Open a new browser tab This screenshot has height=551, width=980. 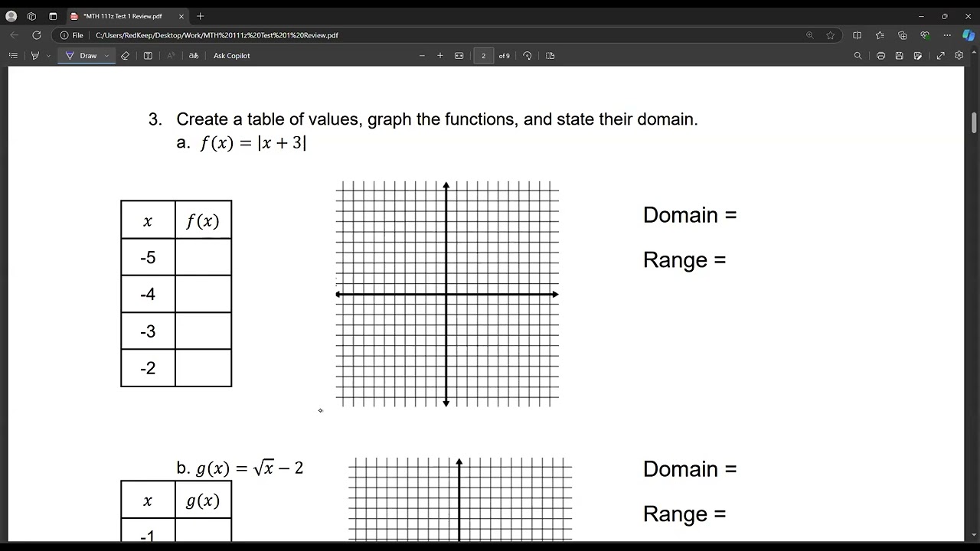[201, 16]
